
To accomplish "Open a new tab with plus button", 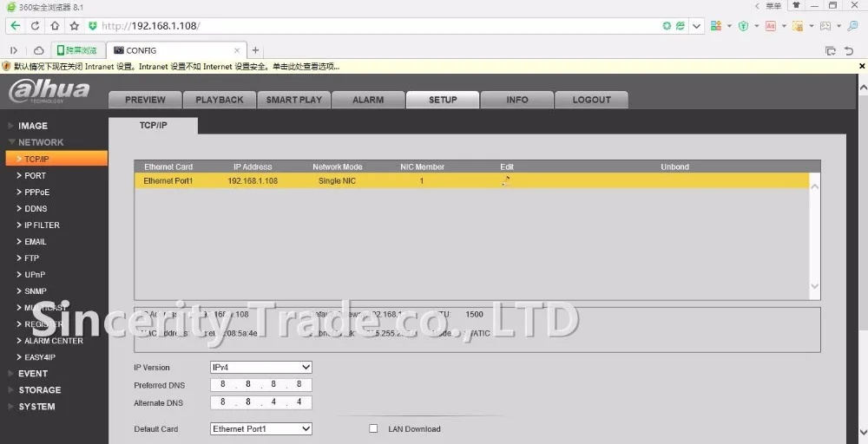I will [x=255, y=50].
